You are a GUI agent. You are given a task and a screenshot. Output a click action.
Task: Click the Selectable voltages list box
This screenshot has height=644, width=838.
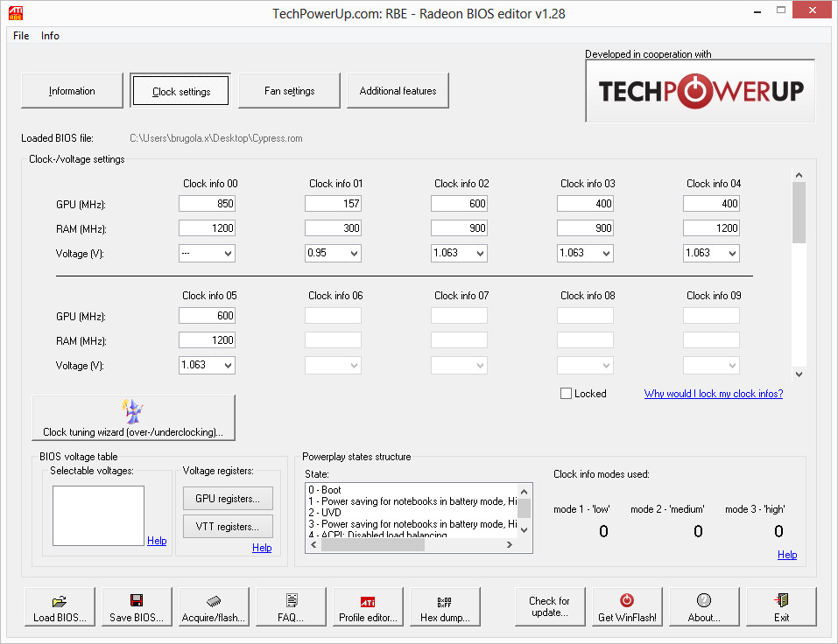point(98,516)
